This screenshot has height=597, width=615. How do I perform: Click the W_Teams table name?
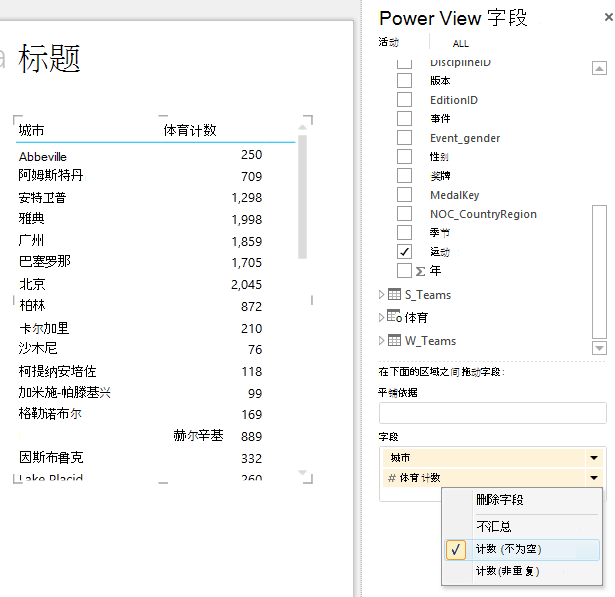tap(430, 341)
